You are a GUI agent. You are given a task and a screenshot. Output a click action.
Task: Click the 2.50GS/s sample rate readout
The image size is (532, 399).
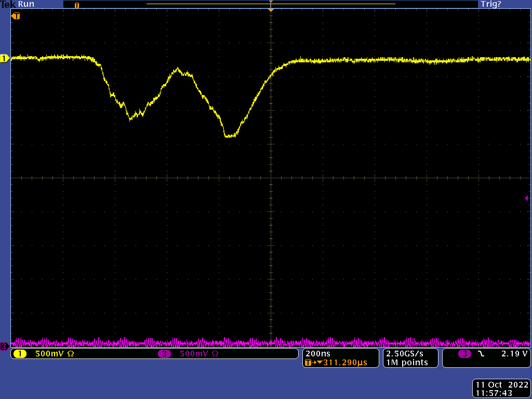405,353
